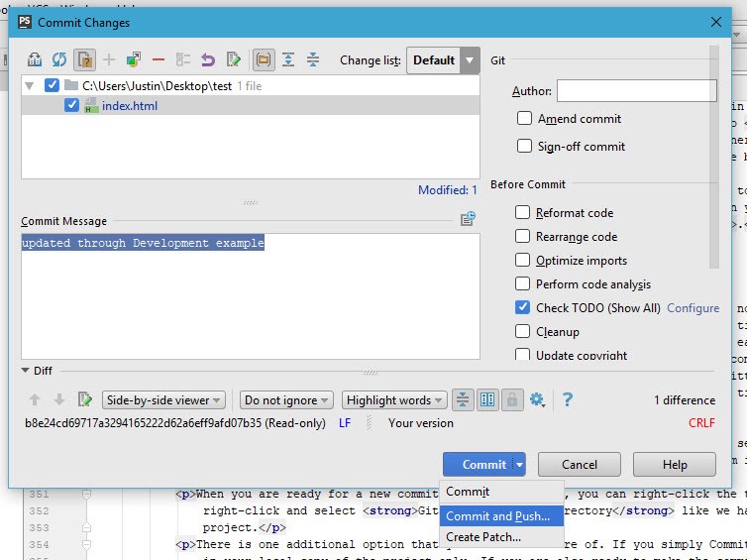This screenshot has height=560, width=747.
Task: Uncheck the index.html file checkbox
Action: pos(71,105)
